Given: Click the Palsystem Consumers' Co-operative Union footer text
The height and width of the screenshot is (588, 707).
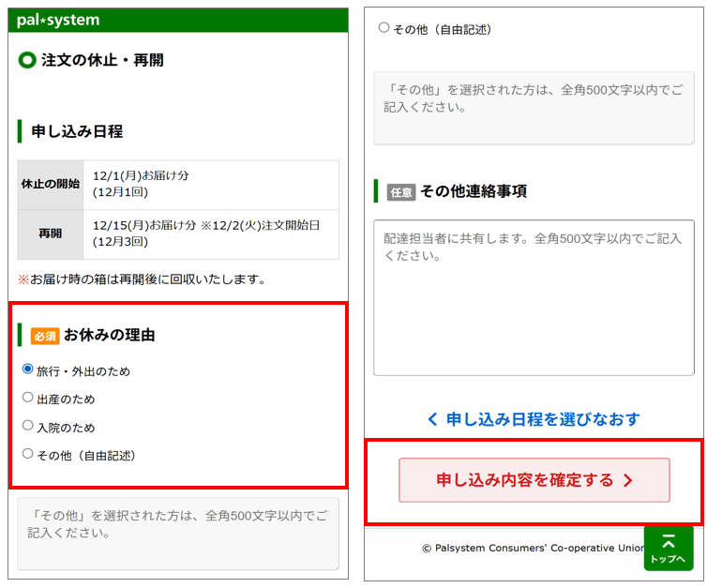Looking at the screenshot, I should (532, 548).
